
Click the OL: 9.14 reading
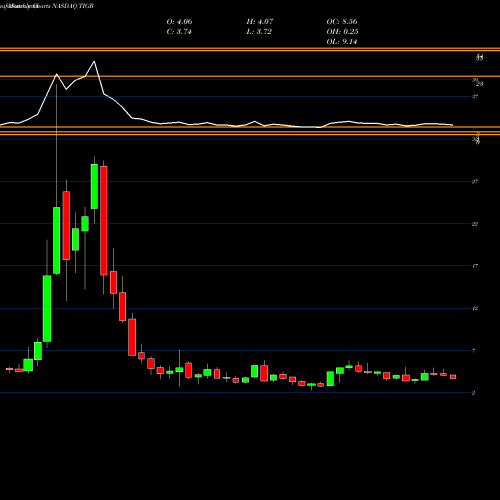342,42
